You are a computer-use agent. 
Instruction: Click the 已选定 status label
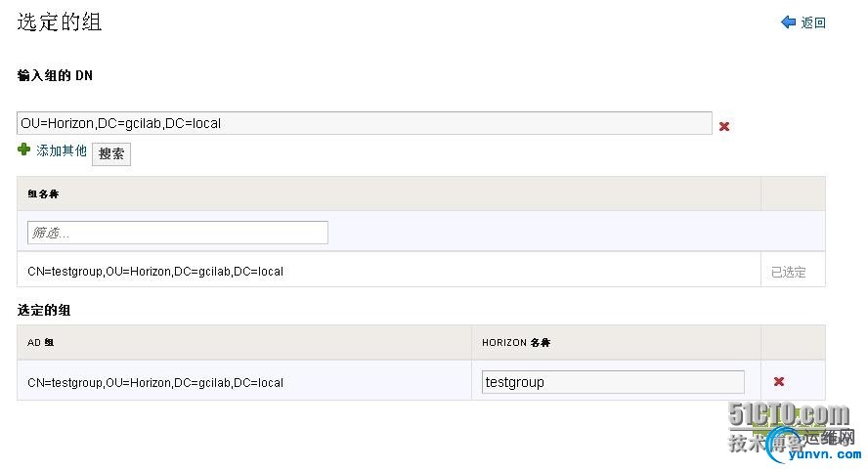[789, 273]
